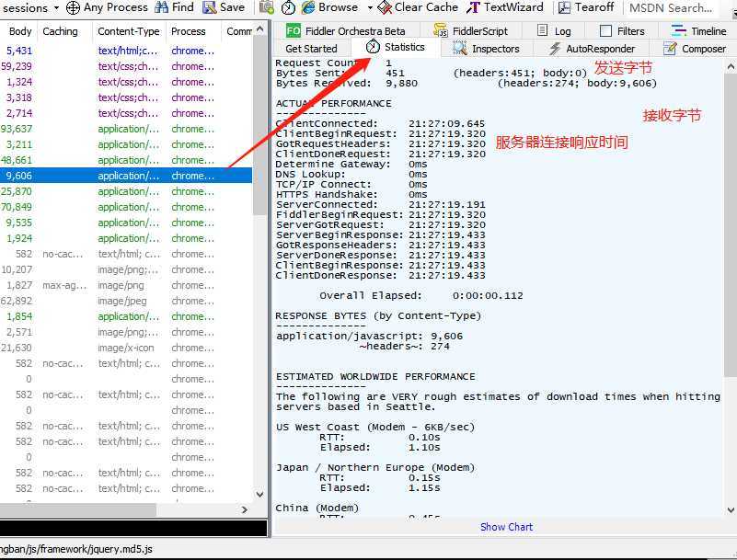The width and height of the screenshot is (737, 560).
Task: Select the session row with body 25,870
Action: [126, 191]
